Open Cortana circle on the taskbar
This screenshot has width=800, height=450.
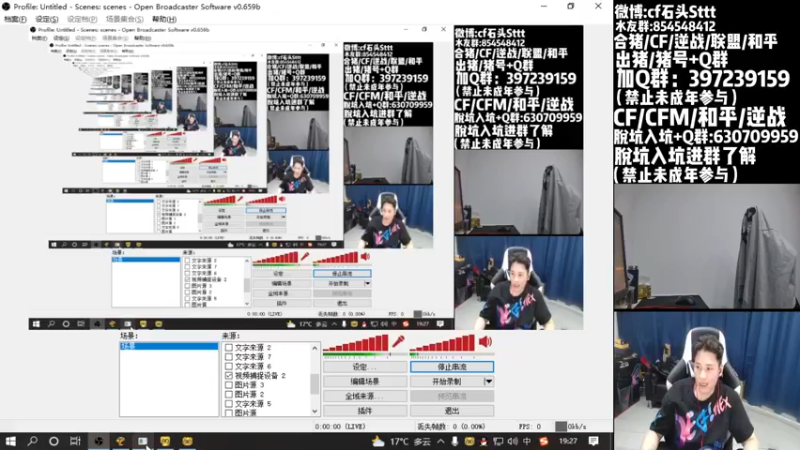tap(54, 441)
